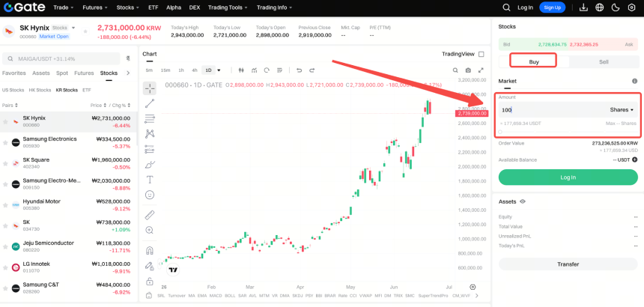
Task: Add SK Hynix header star to favorites
Action: pyautogui.click(x=85, y=31)
